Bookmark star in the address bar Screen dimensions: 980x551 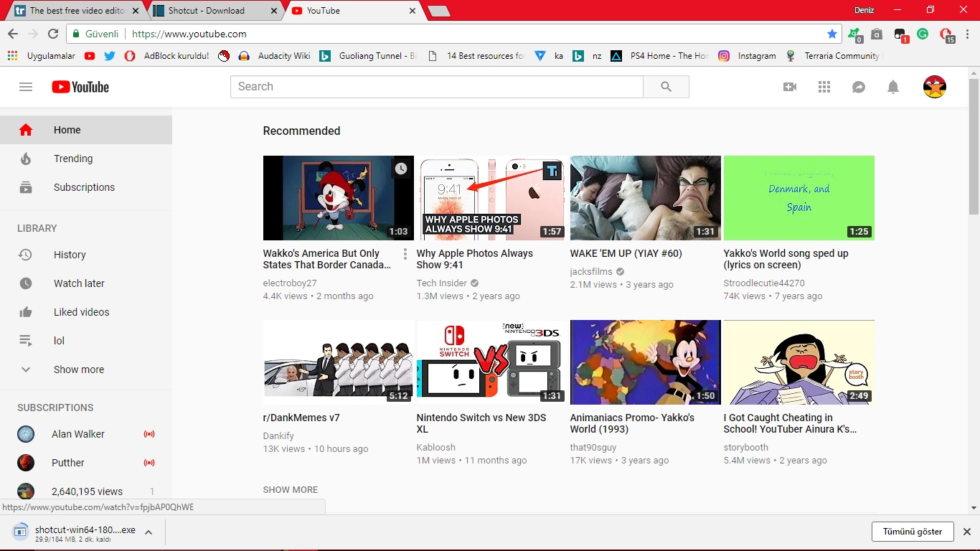point(832,34)
